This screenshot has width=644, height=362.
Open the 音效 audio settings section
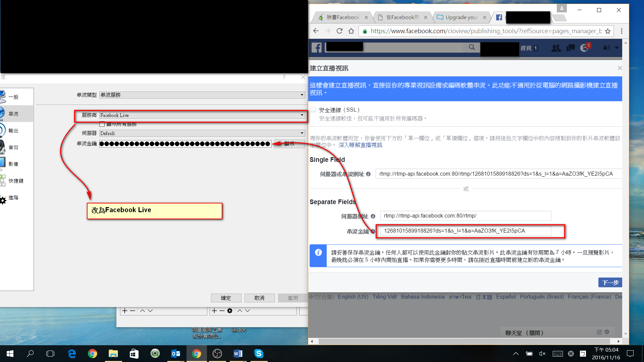[13, 147]
